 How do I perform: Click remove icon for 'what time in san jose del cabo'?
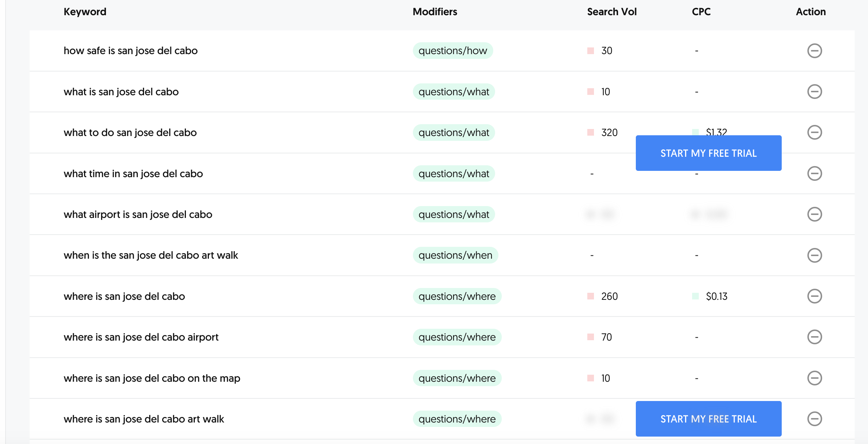(814, 173)
